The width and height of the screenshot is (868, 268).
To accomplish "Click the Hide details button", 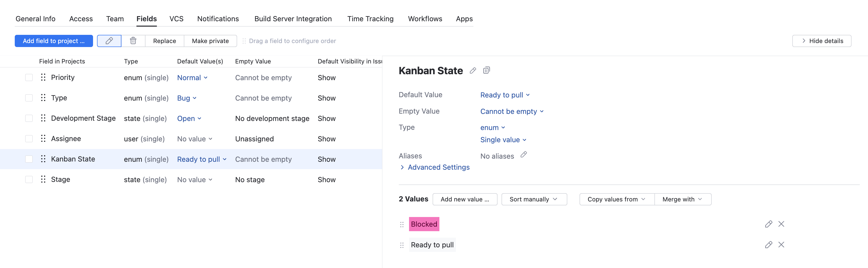I will pyautogui.click(x=821, y=41).
